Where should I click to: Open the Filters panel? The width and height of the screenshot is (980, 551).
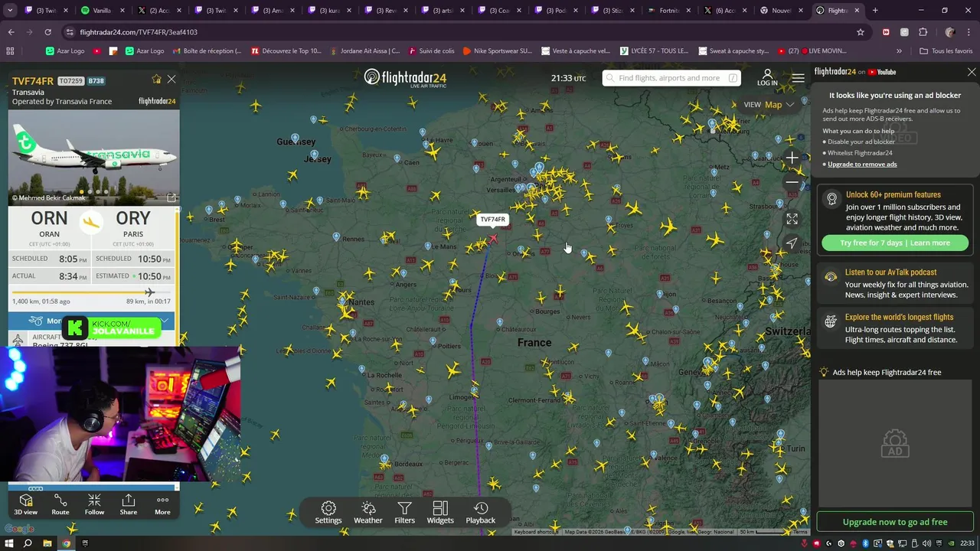[x=404, y=513]
